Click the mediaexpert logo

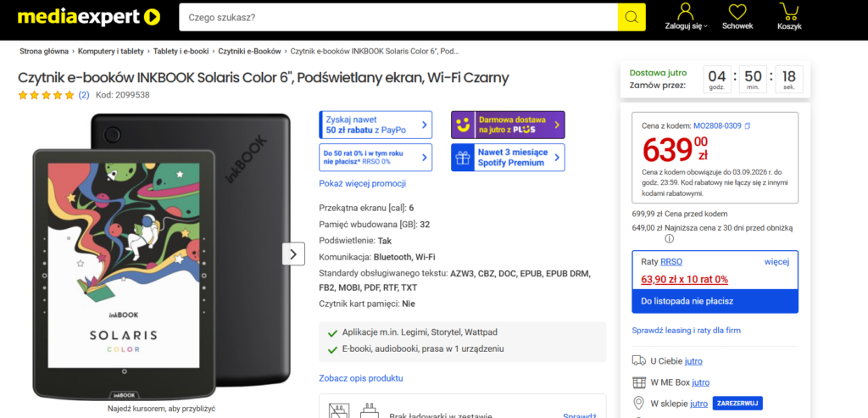tap(88, 17)
